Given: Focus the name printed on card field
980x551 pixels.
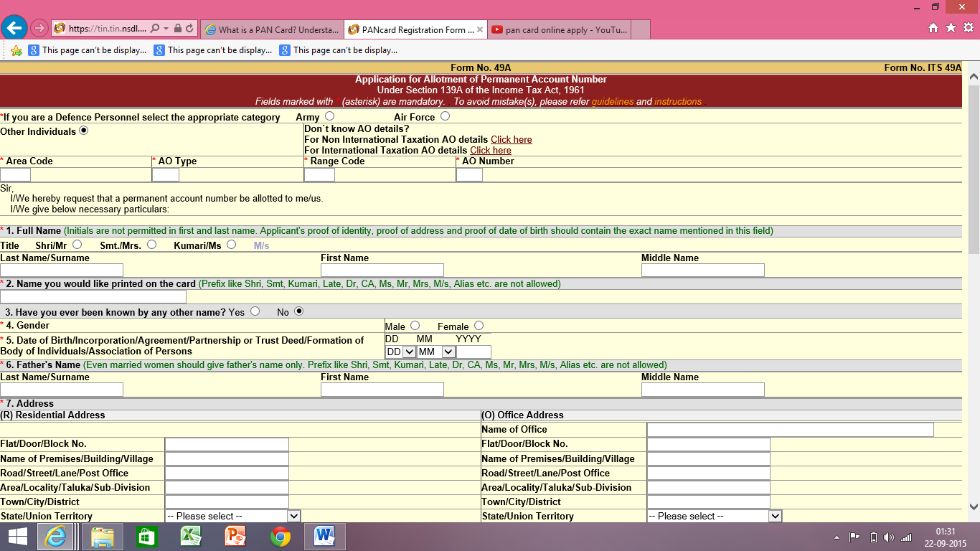Looking at the screenshot, I should pyautogui.click(x=93, y=296).
